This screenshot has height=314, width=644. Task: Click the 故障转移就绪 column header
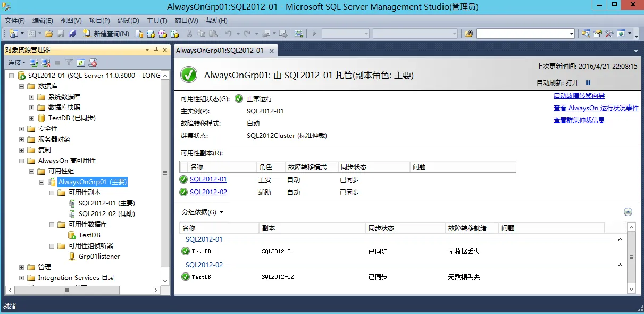point(471,228)
